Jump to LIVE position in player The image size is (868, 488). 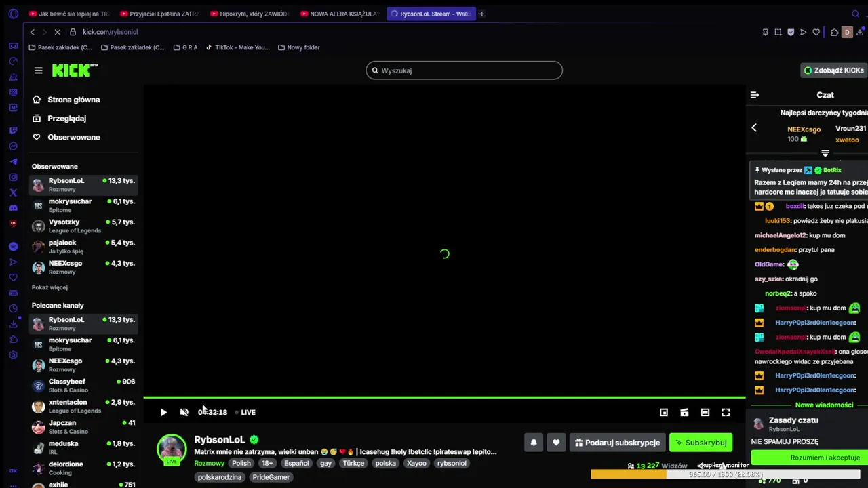click(x=245, y=412)
